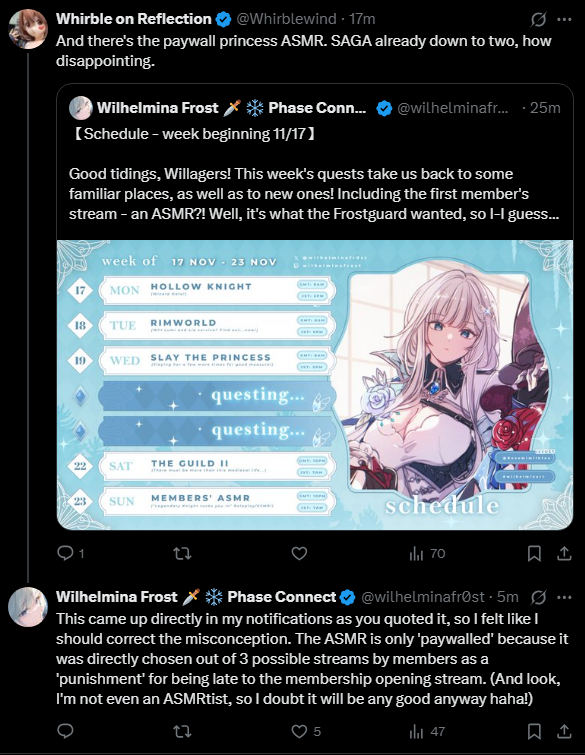Share Wilhelmina Frost's reply tweet
Screen dimensions: 585x755
click(x=564, y=732)
